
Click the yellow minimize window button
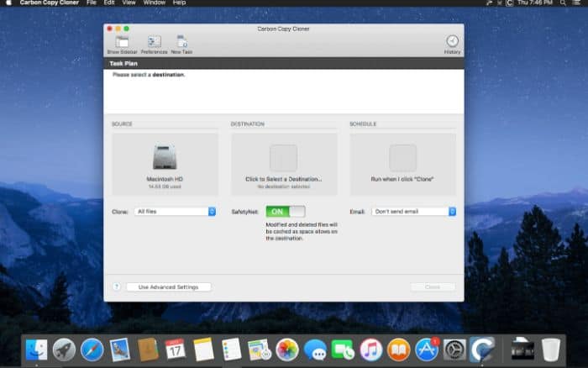pos(118,29)
